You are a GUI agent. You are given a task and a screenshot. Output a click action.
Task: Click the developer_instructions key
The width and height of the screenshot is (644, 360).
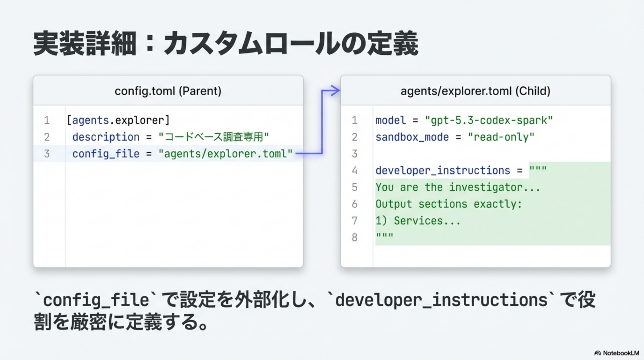[443, 170]
